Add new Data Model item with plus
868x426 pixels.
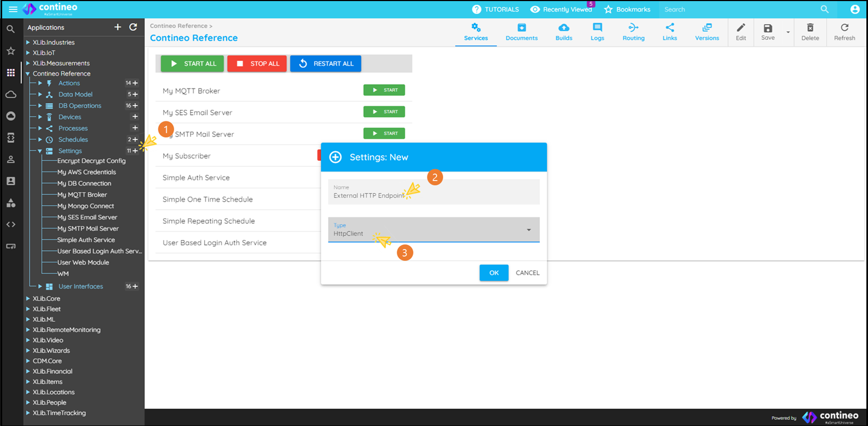(x=135, y=94)
